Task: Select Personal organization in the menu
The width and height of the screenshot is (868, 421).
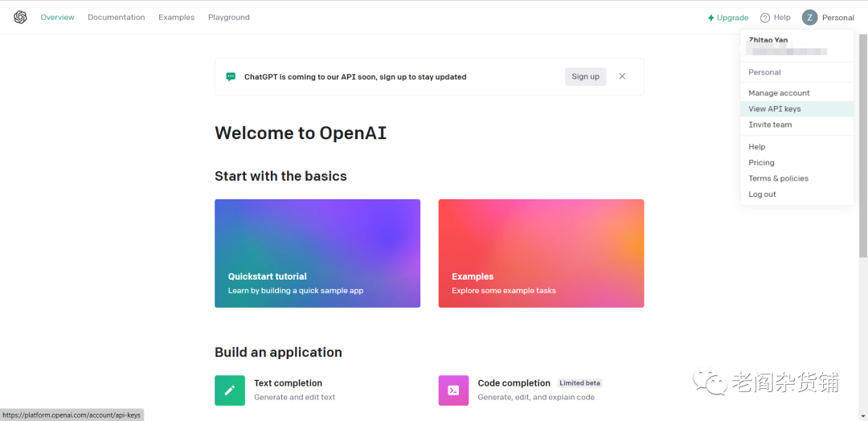Action: click(x=797, y=72)
